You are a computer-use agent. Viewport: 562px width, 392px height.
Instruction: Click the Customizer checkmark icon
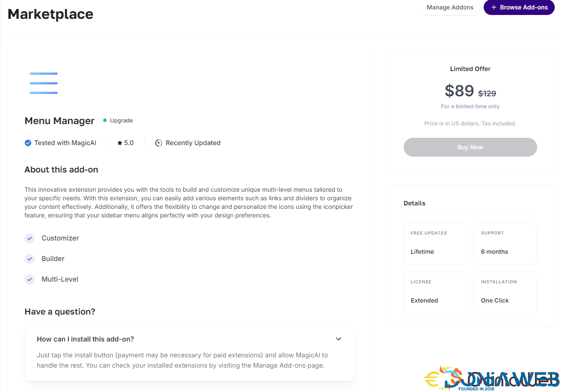(x=30, y=238)
